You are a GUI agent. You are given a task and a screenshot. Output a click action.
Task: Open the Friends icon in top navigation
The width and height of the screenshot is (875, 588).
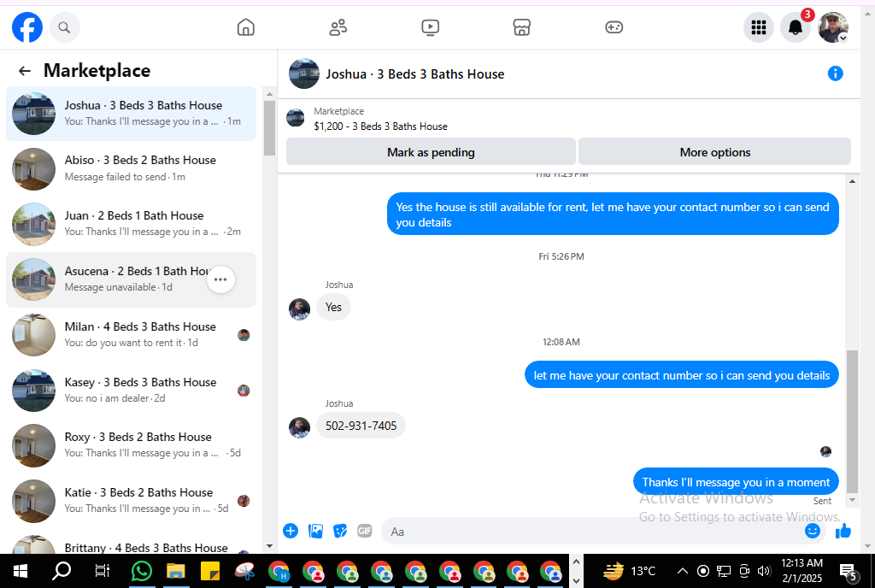(338, 27)
